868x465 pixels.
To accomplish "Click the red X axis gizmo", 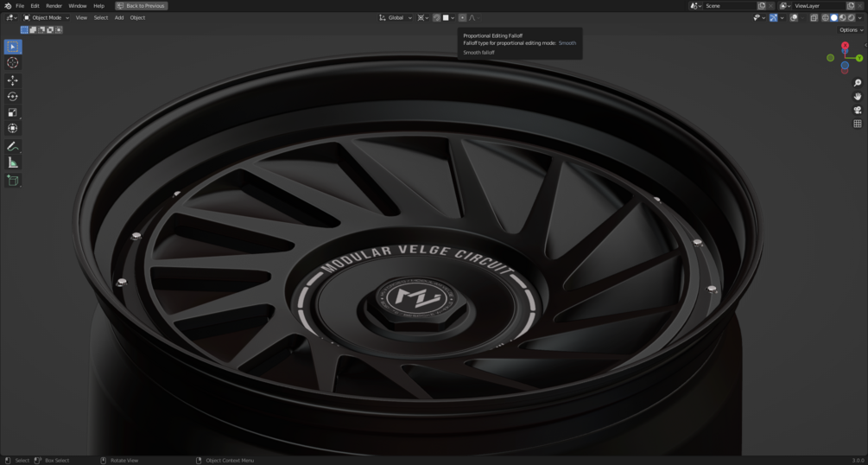I will point(845,46).
